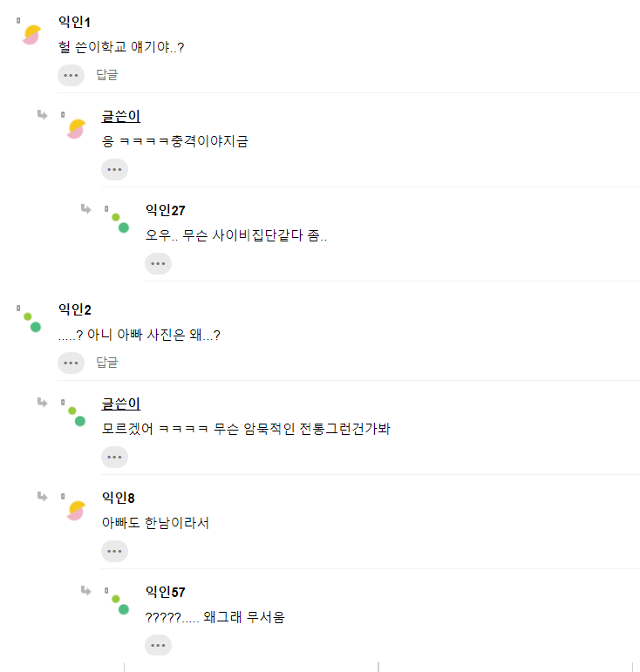This screenshot has width=640, height=672.
Task: Click 익인1's yellow-pink profile avatar
Action: [x=31, y=35]
